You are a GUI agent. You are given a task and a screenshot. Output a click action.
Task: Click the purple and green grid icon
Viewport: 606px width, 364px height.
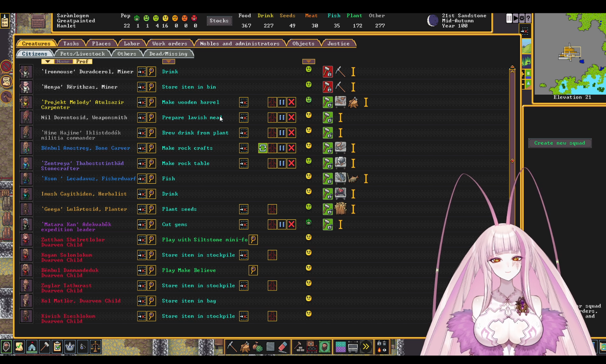(x=340, y=346)
